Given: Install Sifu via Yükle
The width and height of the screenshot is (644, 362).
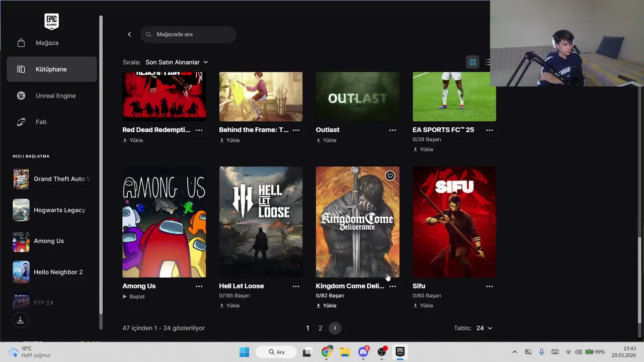Looking at the screenshot, I should (423, 306).
